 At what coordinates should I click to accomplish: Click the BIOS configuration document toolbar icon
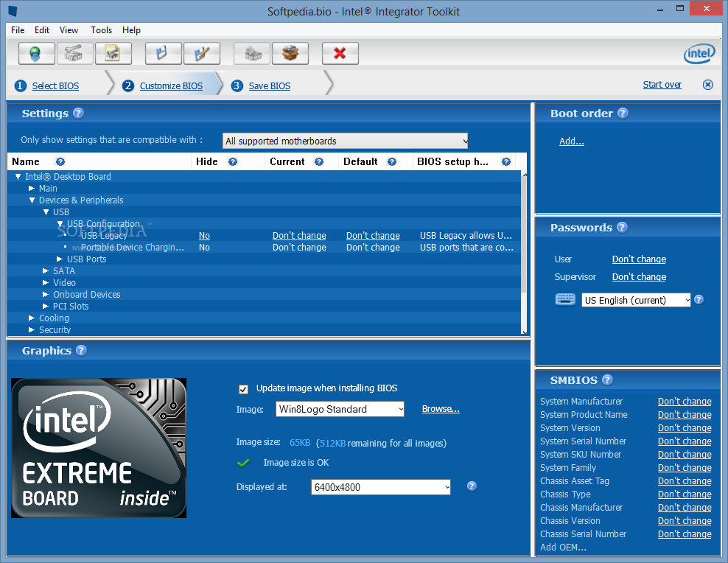click(113, 53)
